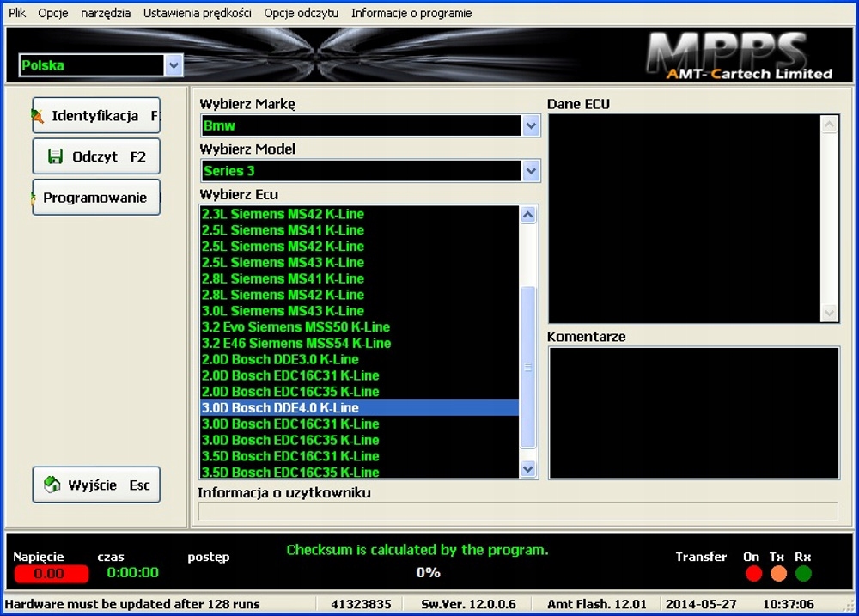Open the Polska language dropdown
The height and width of the screenshot is (616, 859).
(x=174, y=64)
